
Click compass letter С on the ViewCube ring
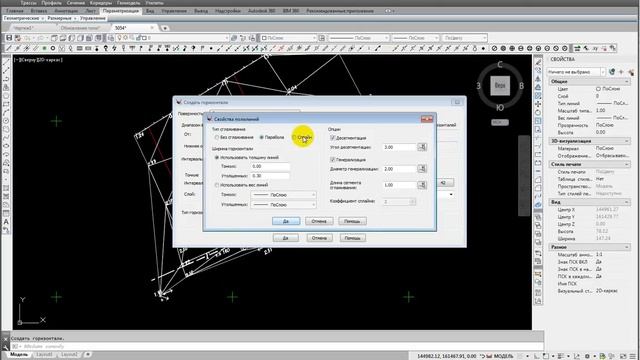(x=500, y=64)
